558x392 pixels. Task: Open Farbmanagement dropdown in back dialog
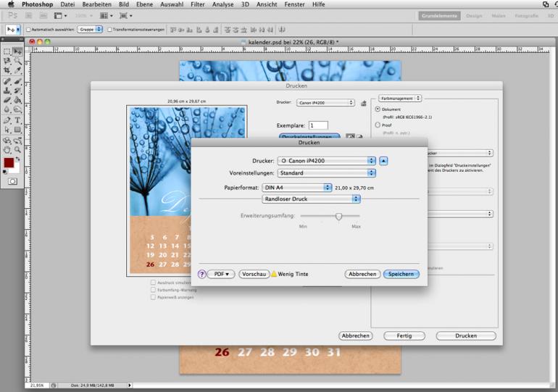pos(399,98)
